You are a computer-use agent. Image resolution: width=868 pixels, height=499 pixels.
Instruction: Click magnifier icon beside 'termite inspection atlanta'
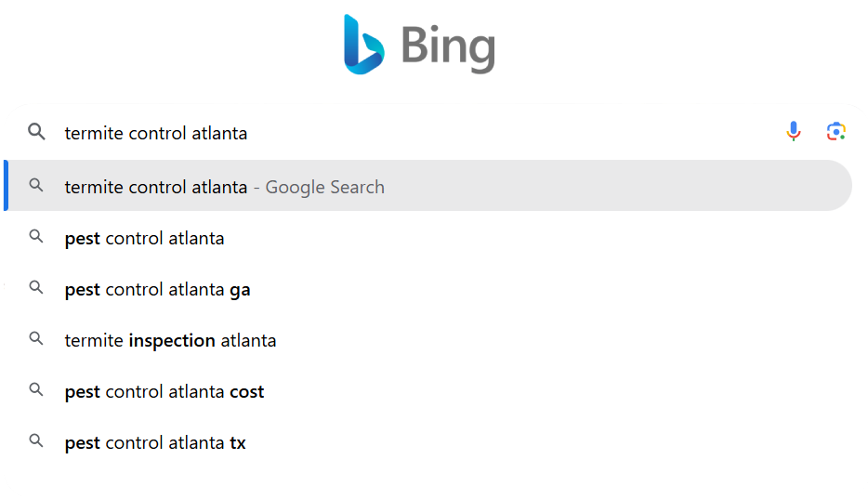pos(36,339)
